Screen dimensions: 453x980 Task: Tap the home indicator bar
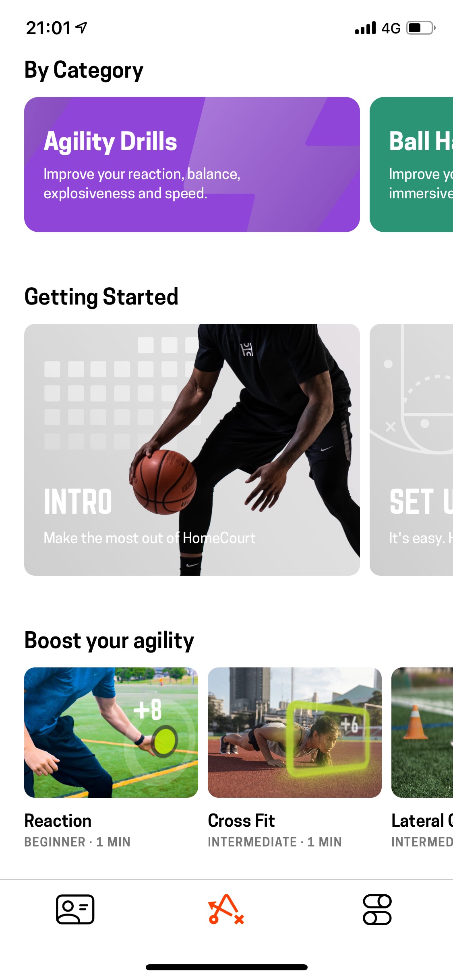tap(227, 967)
